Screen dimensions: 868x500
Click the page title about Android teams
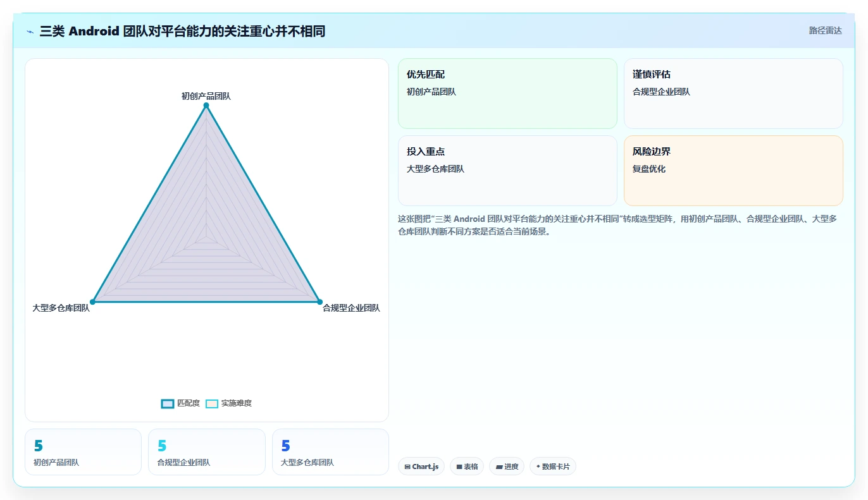182,31
